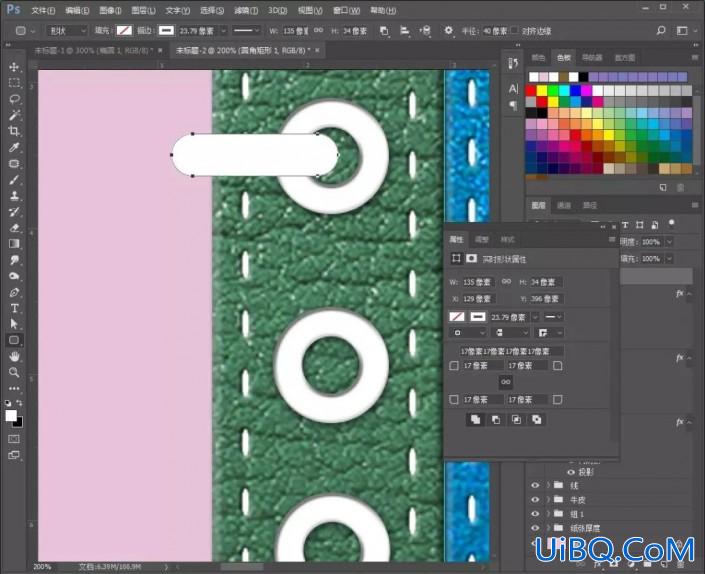Open the workspace switcher icon at top right
This screenshot has height=574, width=705.
coord(682,31)
